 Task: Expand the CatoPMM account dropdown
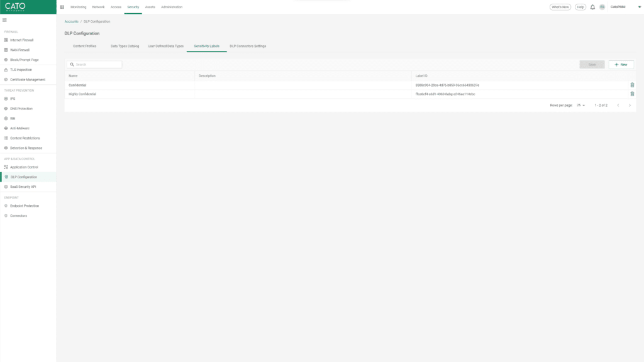click(x=623, y=7)
